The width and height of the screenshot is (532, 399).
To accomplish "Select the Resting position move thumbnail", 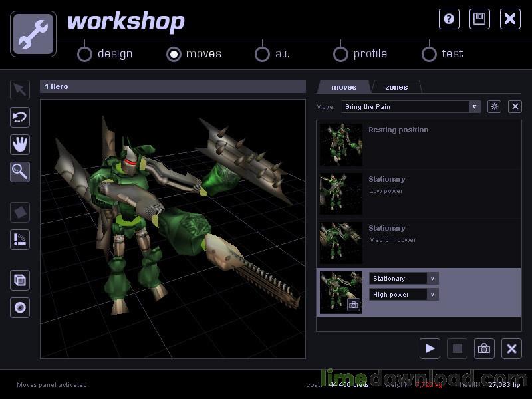I will [340, 145].
